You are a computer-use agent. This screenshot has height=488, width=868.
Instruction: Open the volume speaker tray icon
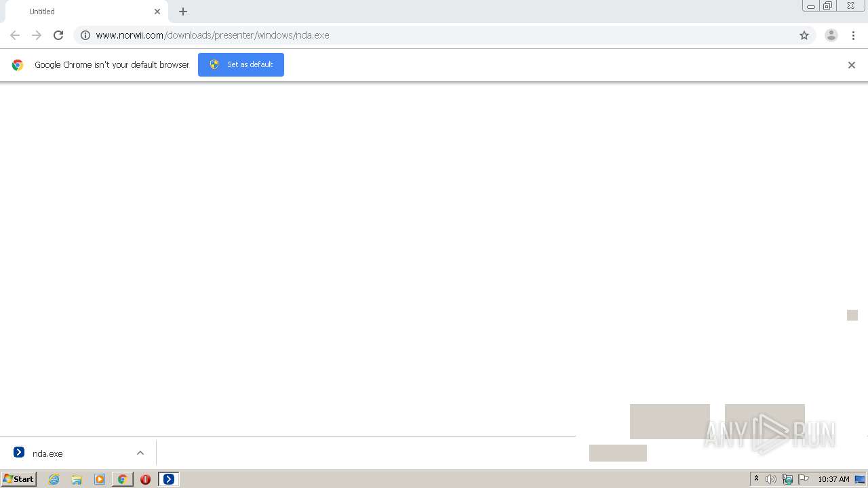tap(771, 479)
